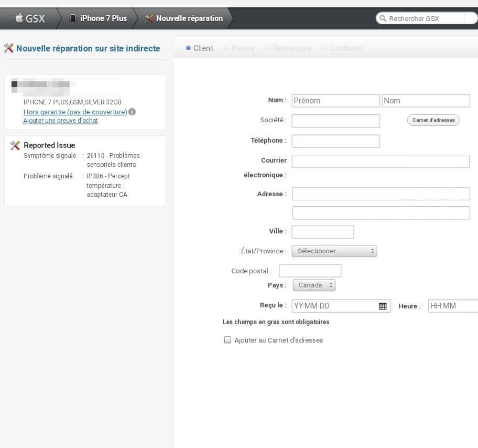Click the Carnet d'adresses button
Screen dimensions: 478x448
pyautogui.click(x=433, y=120)
